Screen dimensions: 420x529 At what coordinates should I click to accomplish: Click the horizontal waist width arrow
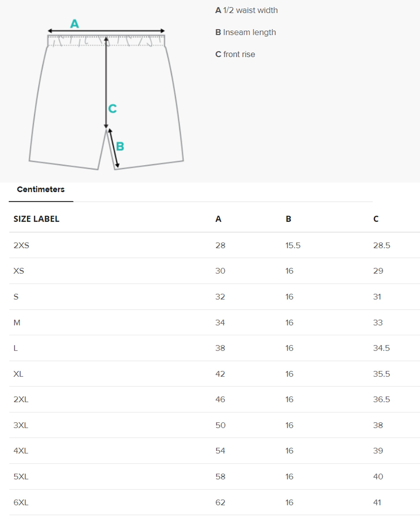pos(106,31)
